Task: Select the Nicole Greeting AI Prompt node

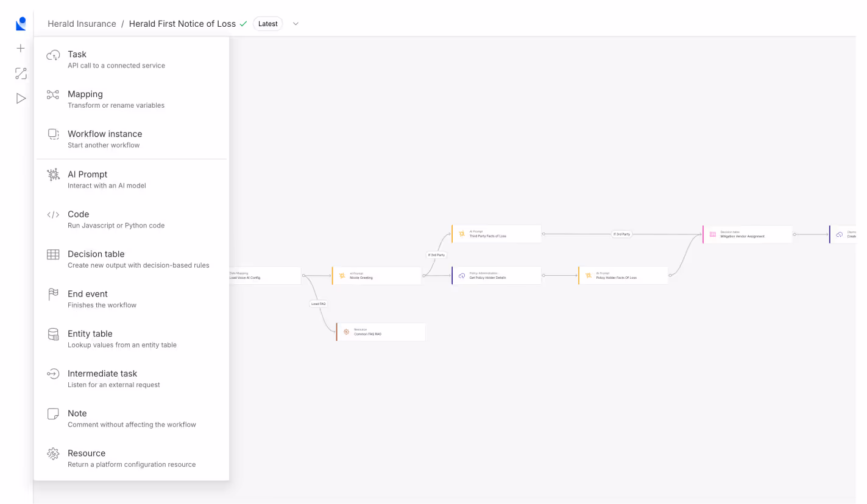Action: click(377, 275)
